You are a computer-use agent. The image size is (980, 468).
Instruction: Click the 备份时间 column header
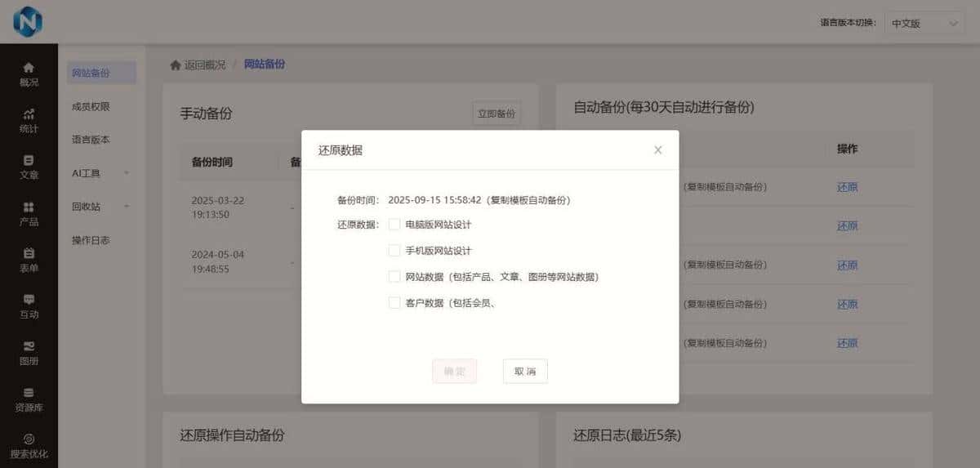[x=212, y=162]
